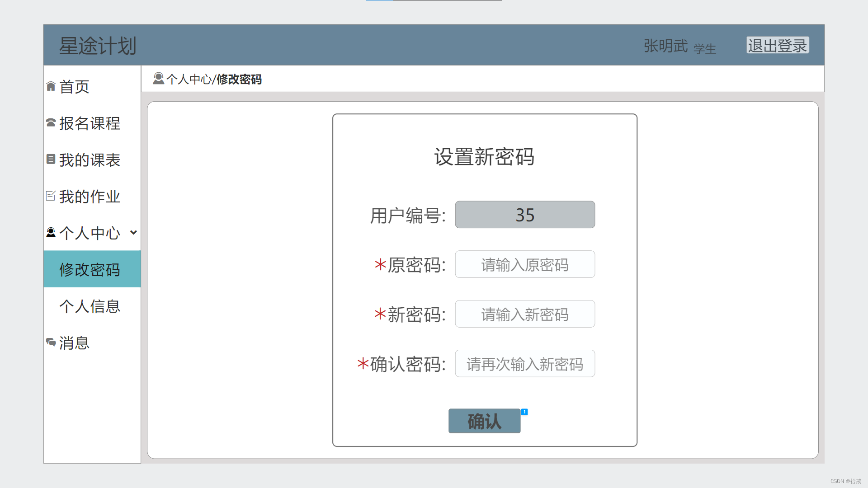
Task: Click the phone icon next to 报名课程
Action: pyautogui.click(x=51, y=122)
